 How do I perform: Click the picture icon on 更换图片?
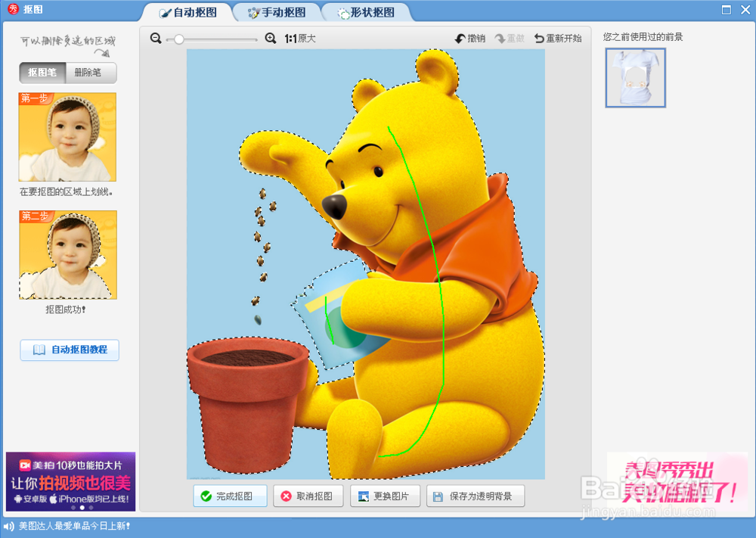[x=363, y=496]
